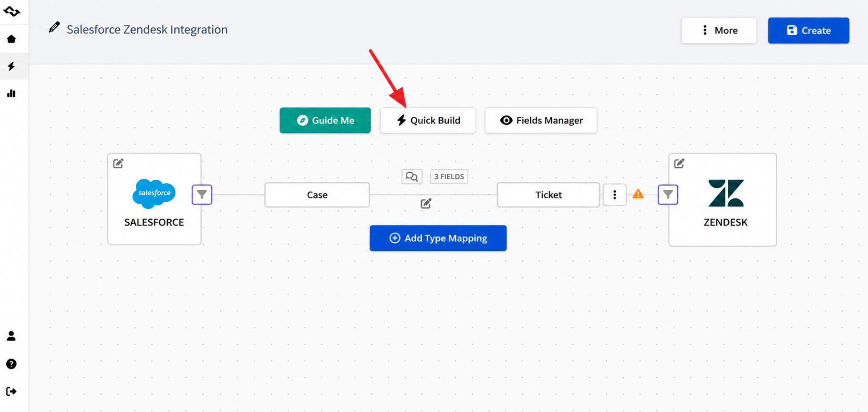Open the home icon in sidebar
868x412 pixels.
(11, 39)
